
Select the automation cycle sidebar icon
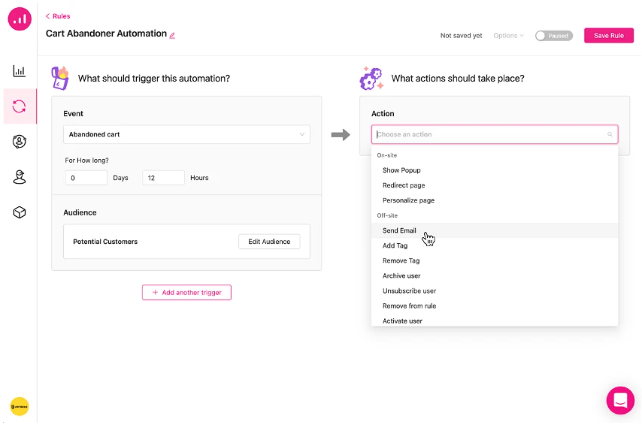[x=19, y=106]
